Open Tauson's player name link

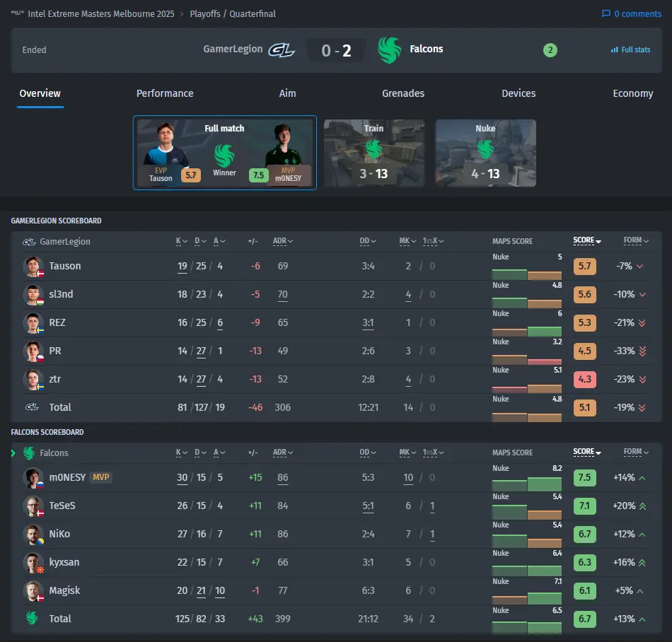(x=64, y=266)
